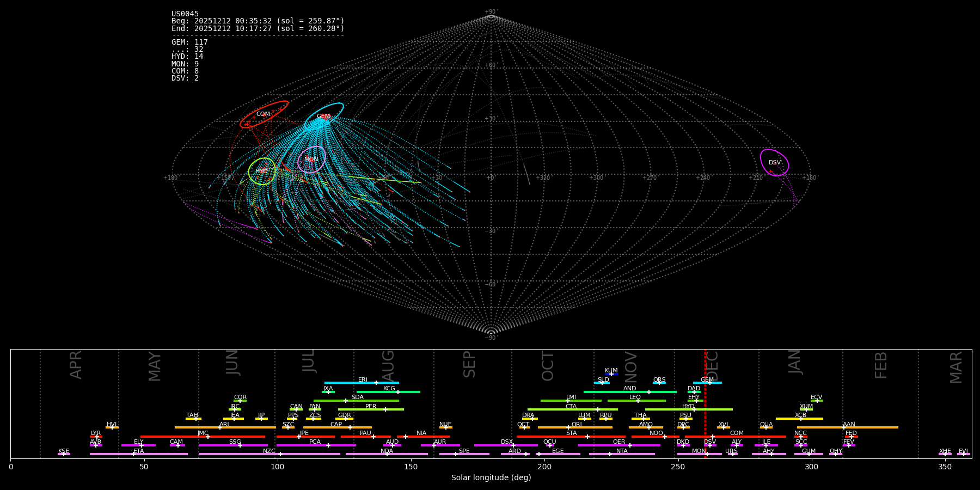980x490 pixels.
Task: Click the APR month label
Action: point(76,365)
